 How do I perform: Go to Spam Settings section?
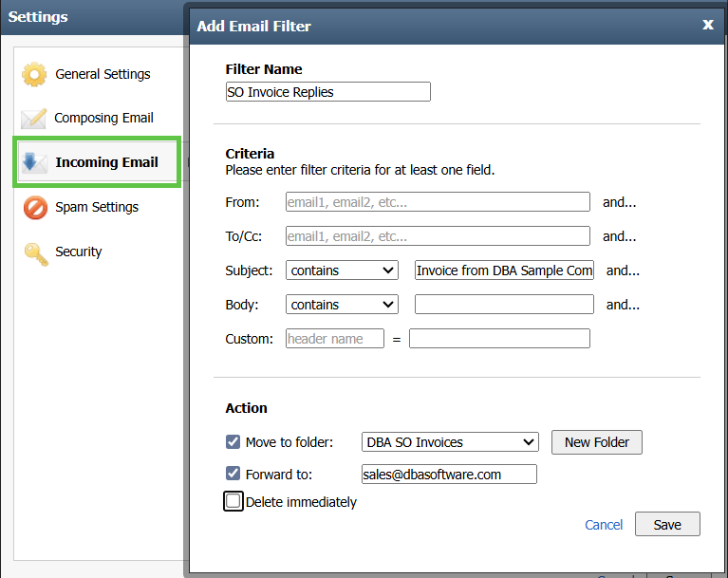tap(97, 207)
